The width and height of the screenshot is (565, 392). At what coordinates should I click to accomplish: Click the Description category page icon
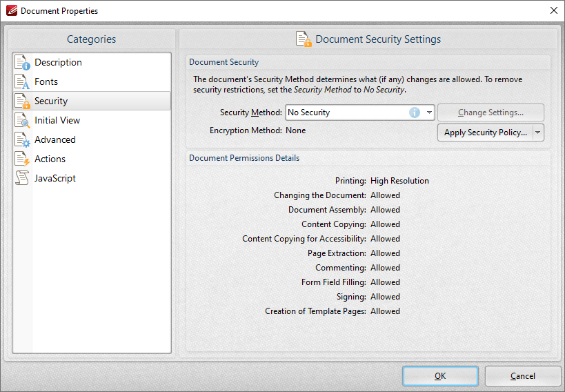22,62
